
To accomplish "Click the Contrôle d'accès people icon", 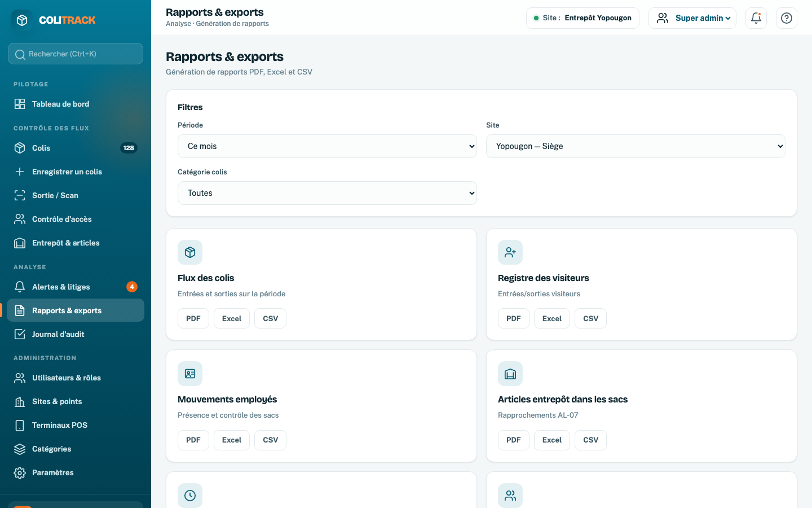I will pos(20,219).
